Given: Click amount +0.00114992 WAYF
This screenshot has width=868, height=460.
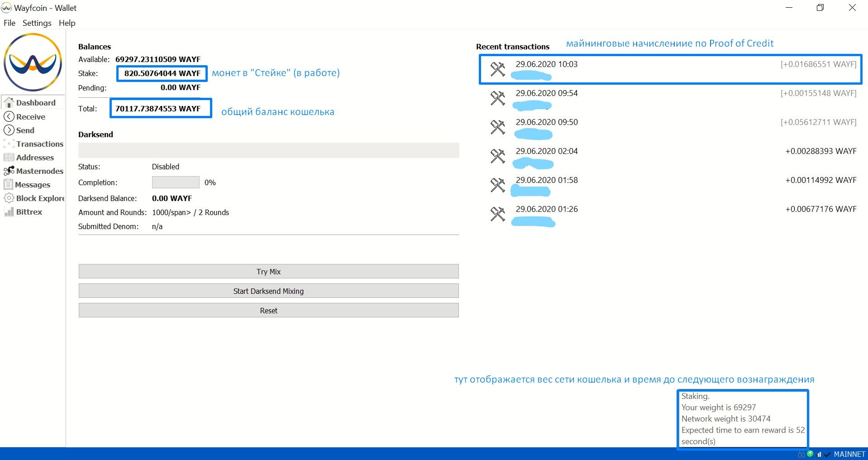Looking at the screenshot, I should [821, 180].
